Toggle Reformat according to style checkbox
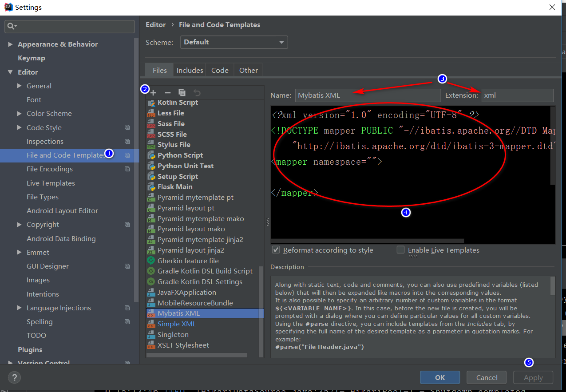The width and height of the screenshot is (566, 392). [x=276, y=250]
